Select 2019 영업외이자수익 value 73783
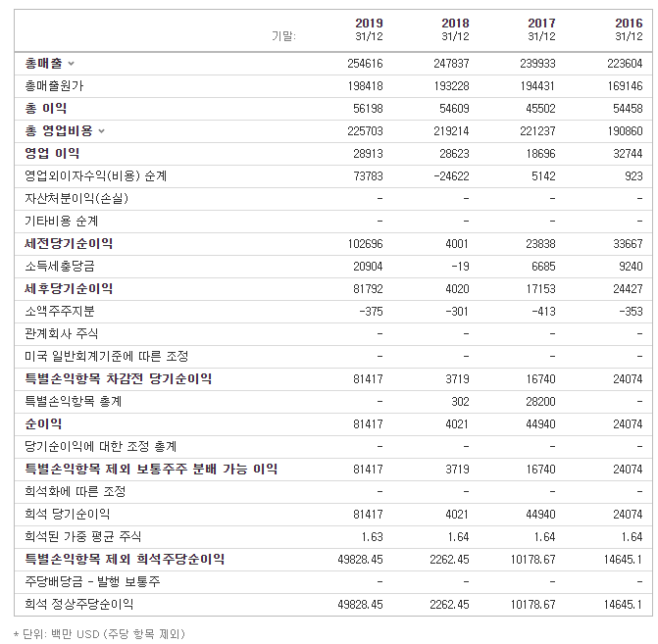Viewport: 658px width, 644px height. tap(368, 176)
